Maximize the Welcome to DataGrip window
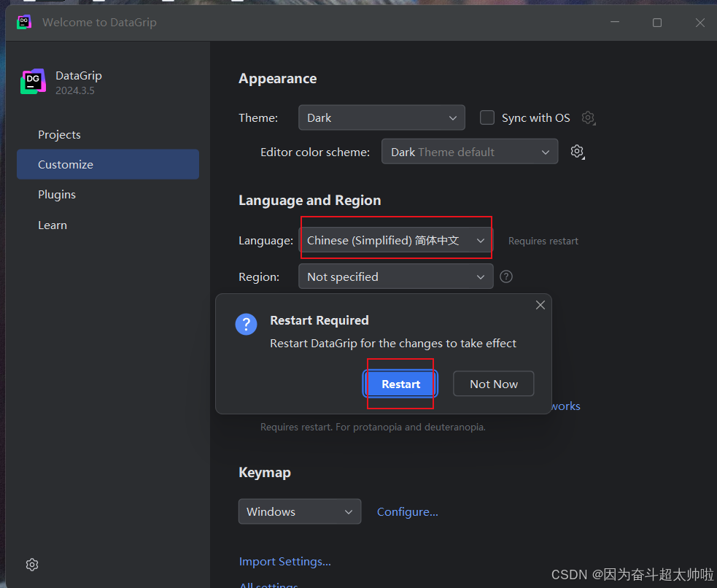This screenshot has width=717, height=588. point(657,22)
